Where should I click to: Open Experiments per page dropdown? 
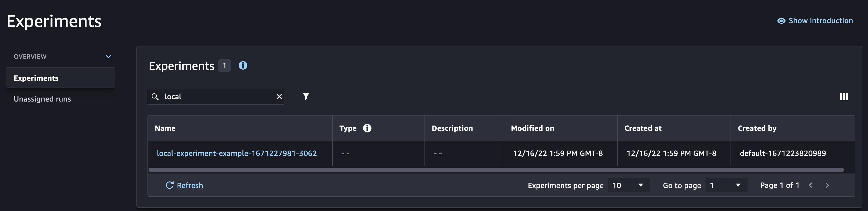(x=629, y=185)
